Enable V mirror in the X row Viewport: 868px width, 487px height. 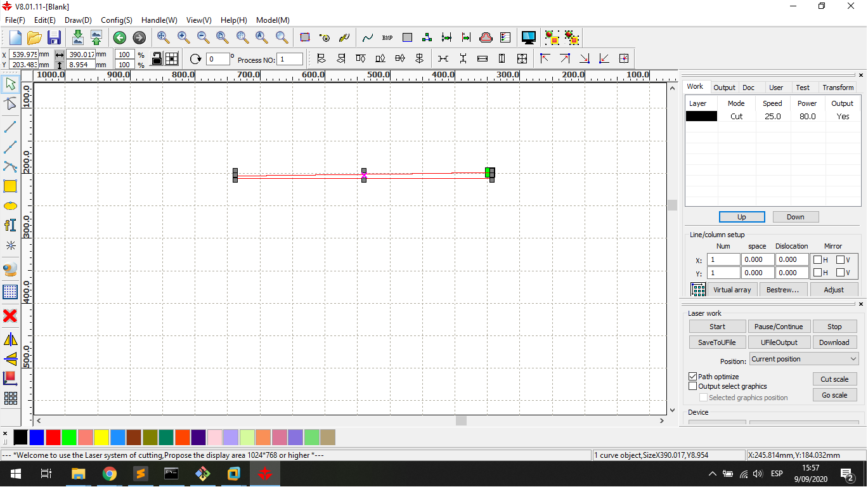click(x=840, y=259)
